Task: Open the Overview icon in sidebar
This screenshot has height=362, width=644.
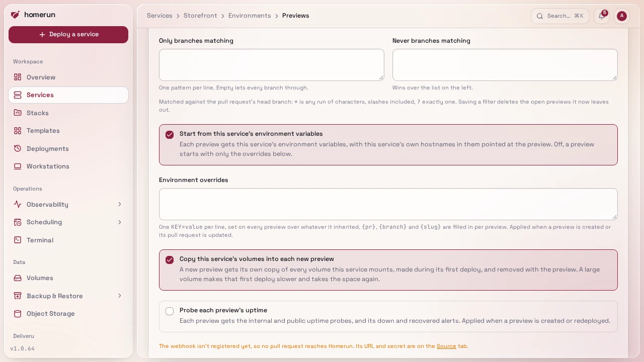Action: point(18,77)
